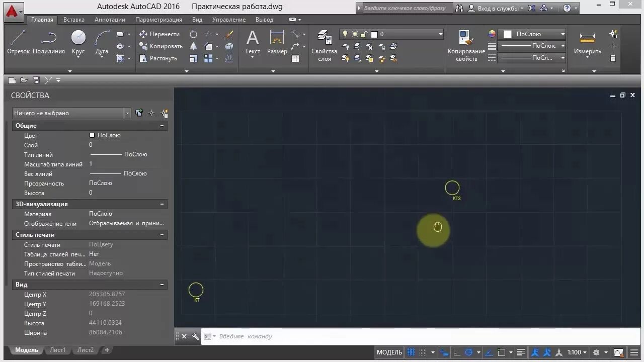Toggle the МОДЕЛЬ space button
Viewport: 644px width, 362px height.
389,352
